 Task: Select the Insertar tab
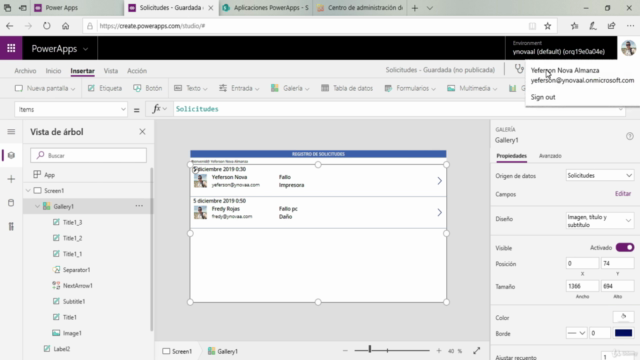coord(82,71)
